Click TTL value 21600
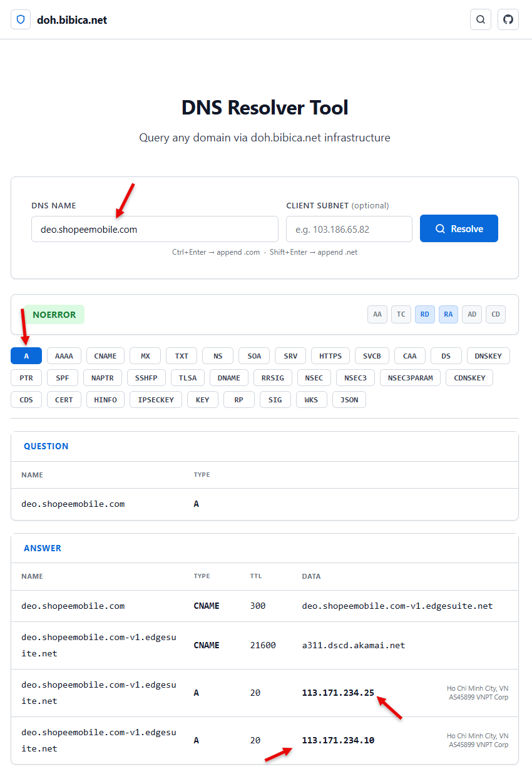The image size is (532, 774). 263,645
